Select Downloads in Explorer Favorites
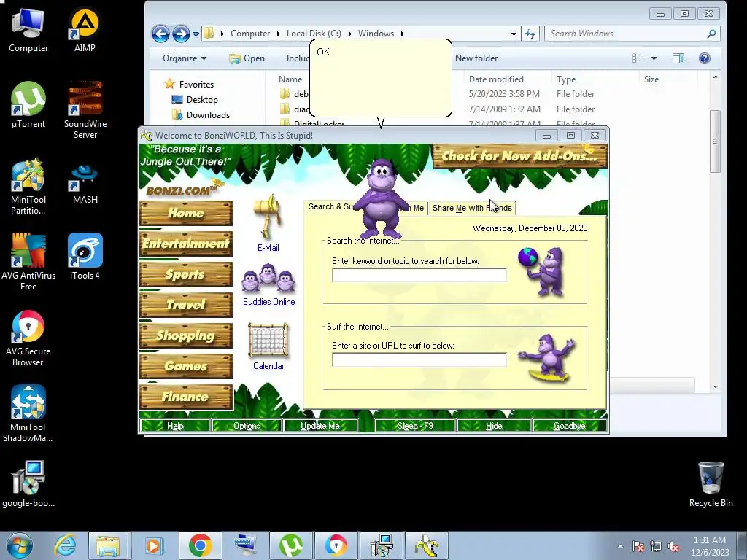Image resolution: width=747 pixels, height=560 pixels. coord(201,114)
